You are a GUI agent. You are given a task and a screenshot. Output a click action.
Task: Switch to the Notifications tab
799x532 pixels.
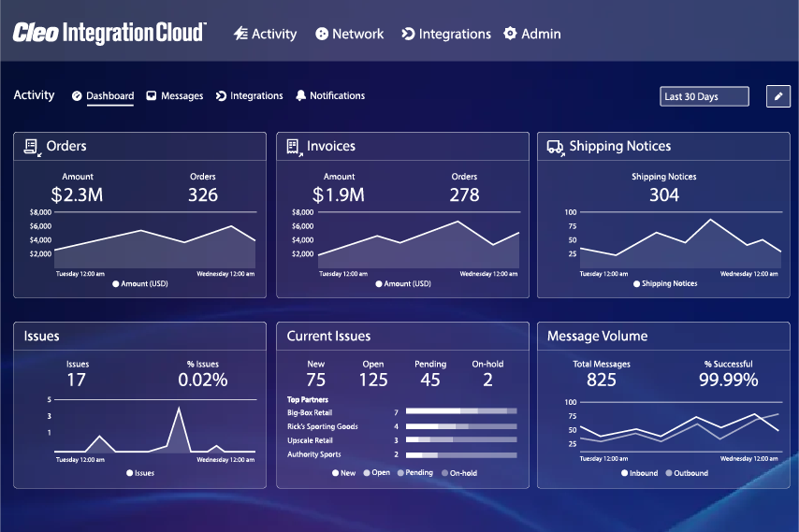tap(330, 95)
